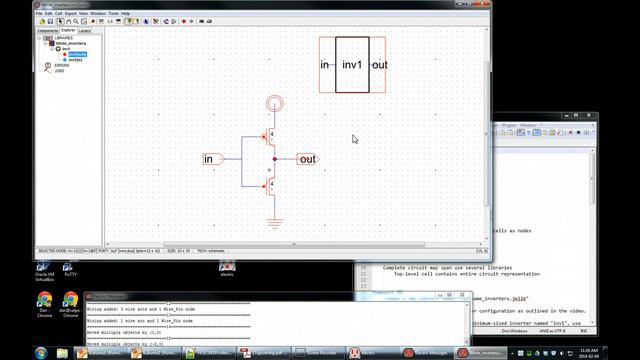Toggle the special-select blue cursor icon
The width and height of the screenshot is (640, 360).
coord(146,21)
